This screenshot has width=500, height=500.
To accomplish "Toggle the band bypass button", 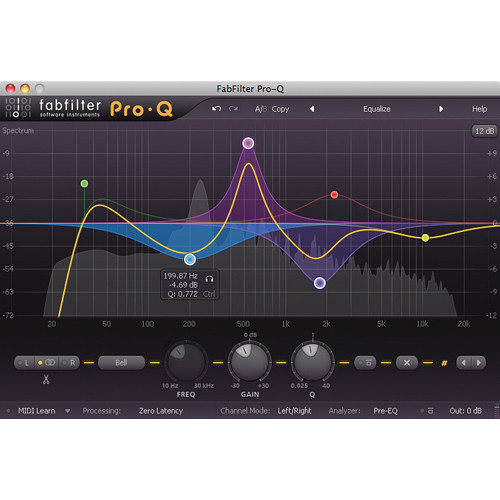I will [x=365, y=363].
